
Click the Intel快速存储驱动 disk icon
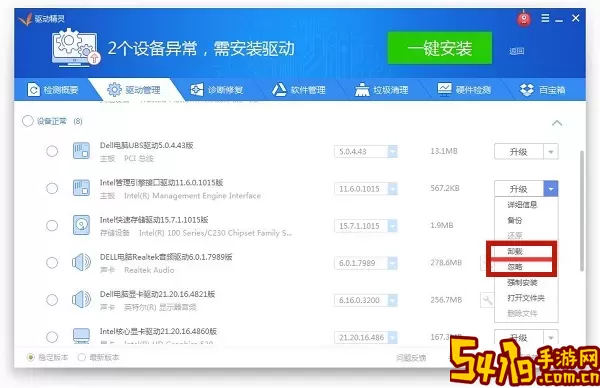[82, 225]
